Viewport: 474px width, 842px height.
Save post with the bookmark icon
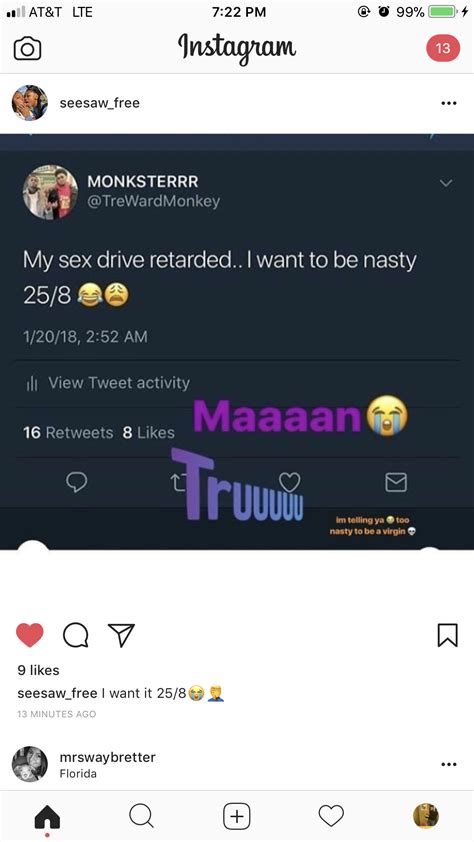[448, 635]
